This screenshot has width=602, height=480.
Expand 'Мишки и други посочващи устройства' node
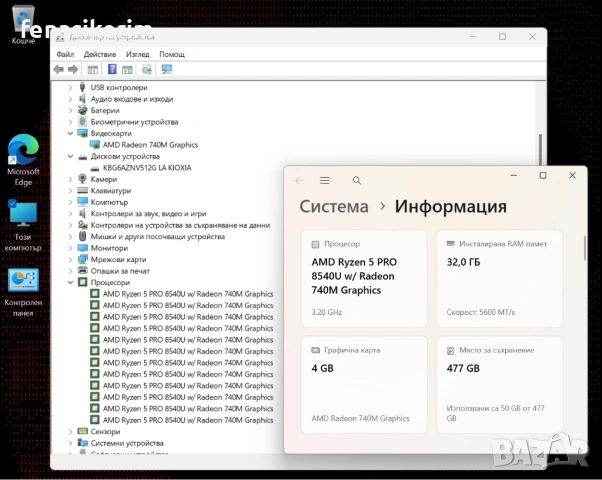tap(70, 237)
